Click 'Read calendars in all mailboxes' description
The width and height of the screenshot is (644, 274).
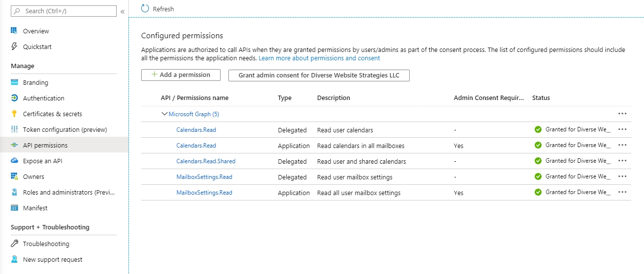pos(361,146)
